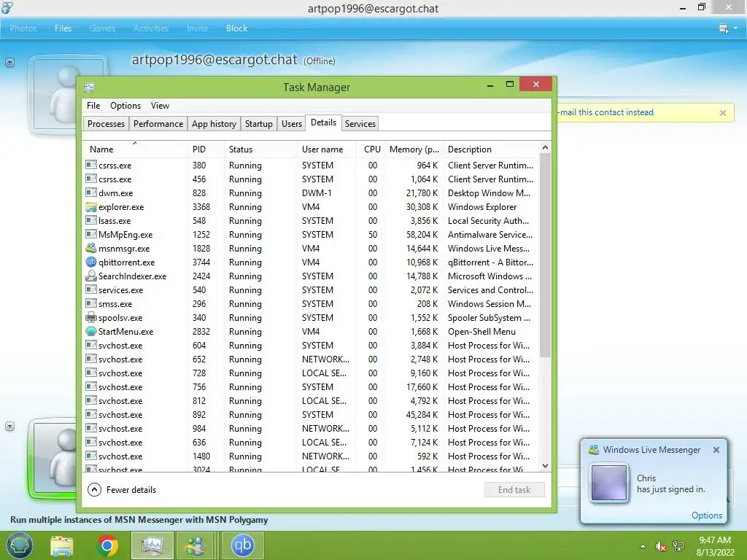This screenshot has width=747, height=560.
Task: Click Task Manager title bar icon
Action: tap(89, 87)
